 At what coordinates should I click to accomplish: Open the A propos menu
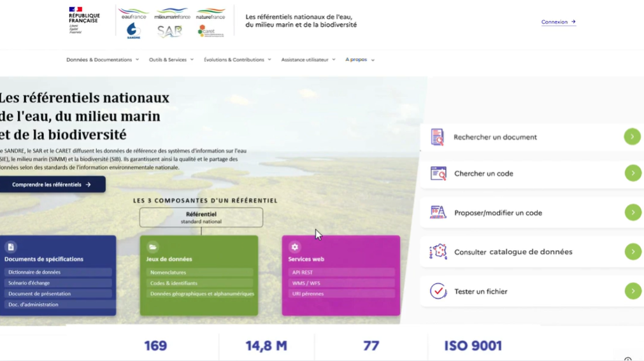coord(360,60)
